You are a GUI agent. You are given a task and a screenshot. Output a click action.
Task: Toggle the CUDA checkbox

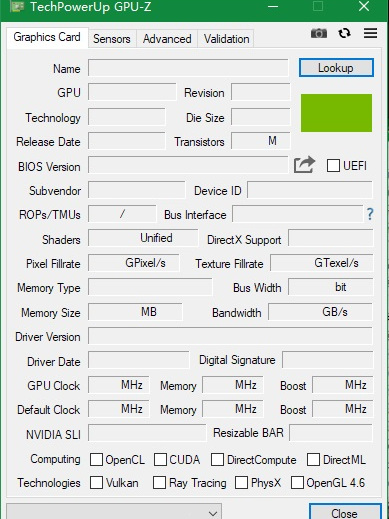160,459
